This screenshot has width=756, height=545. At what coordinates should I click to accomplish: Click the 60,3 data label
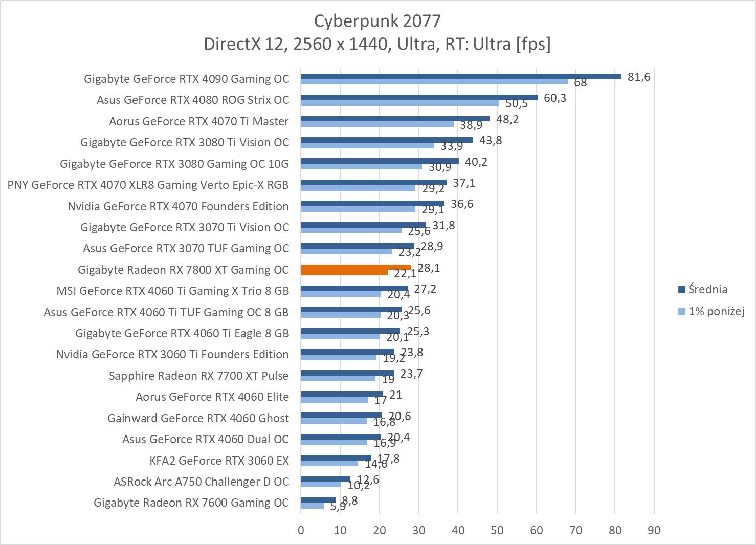554,98
